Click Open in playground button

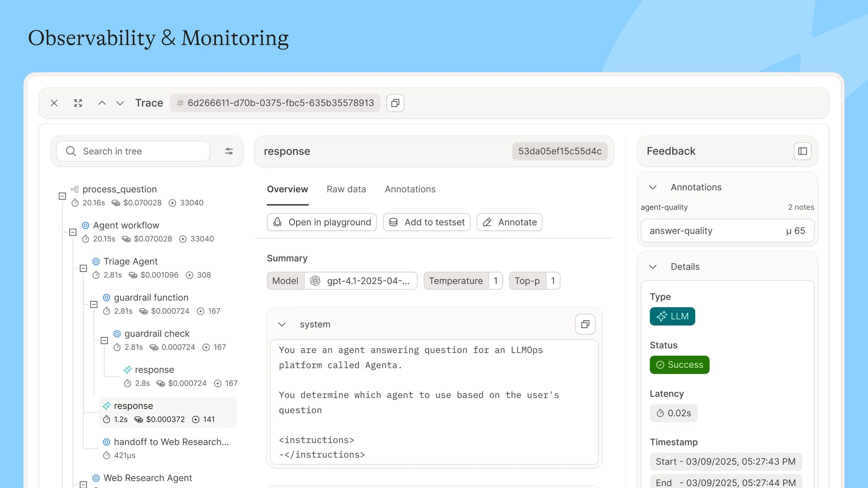(322, 222)
